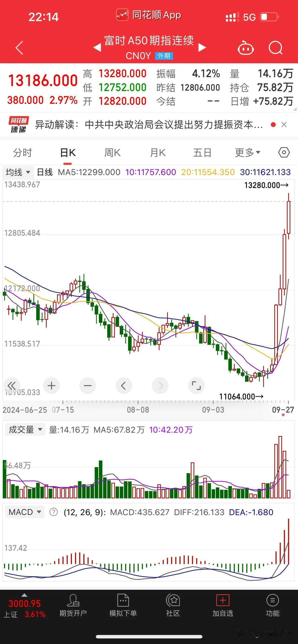Dismiss the 异动解读 news banner

click(284, 124)
